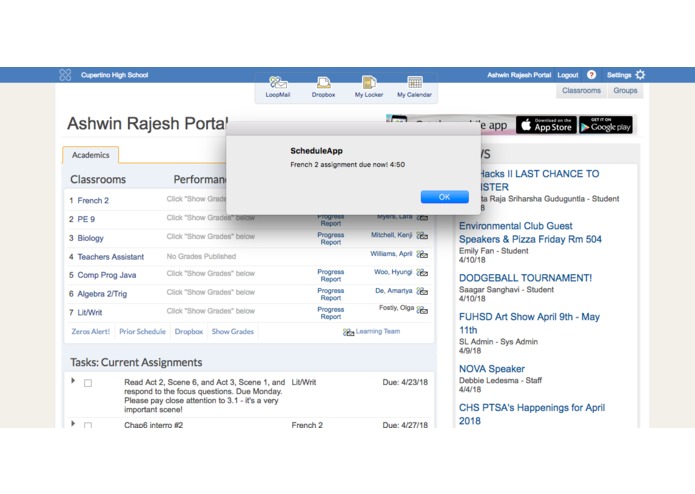
Task: Open the Teachers Assistant classroom
Action: click(111, 257)
